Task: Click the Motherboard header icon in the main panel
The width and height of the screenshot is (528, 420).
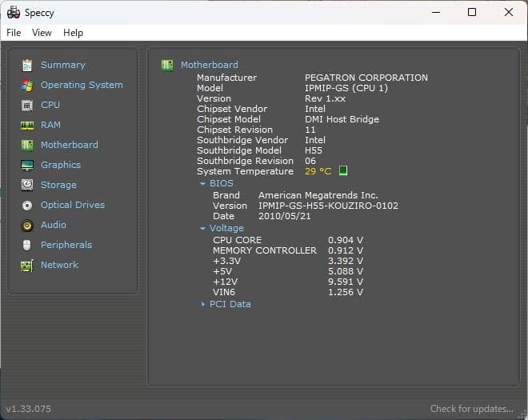Action: (x=167, y=65)
